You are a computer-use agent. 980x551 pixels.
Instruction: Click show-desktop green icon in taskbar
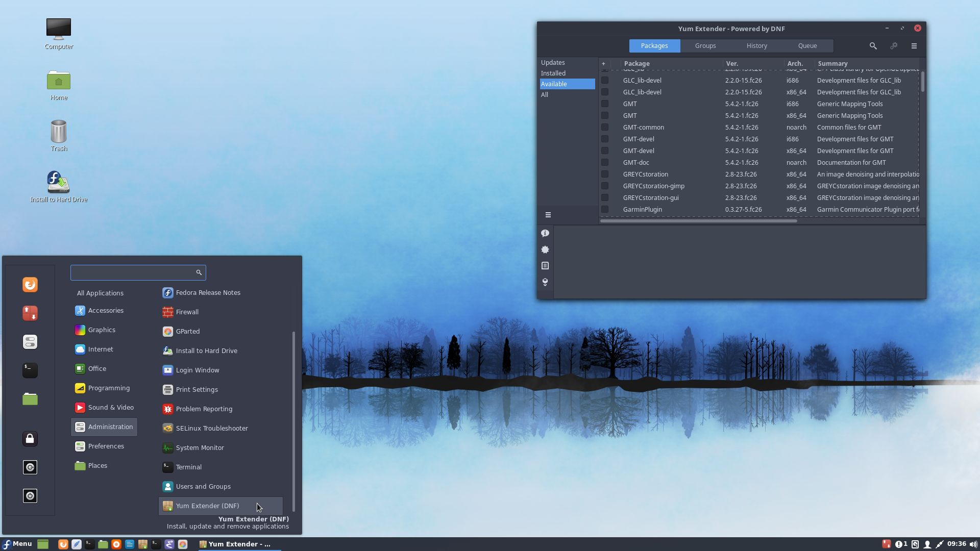point(43,544)
